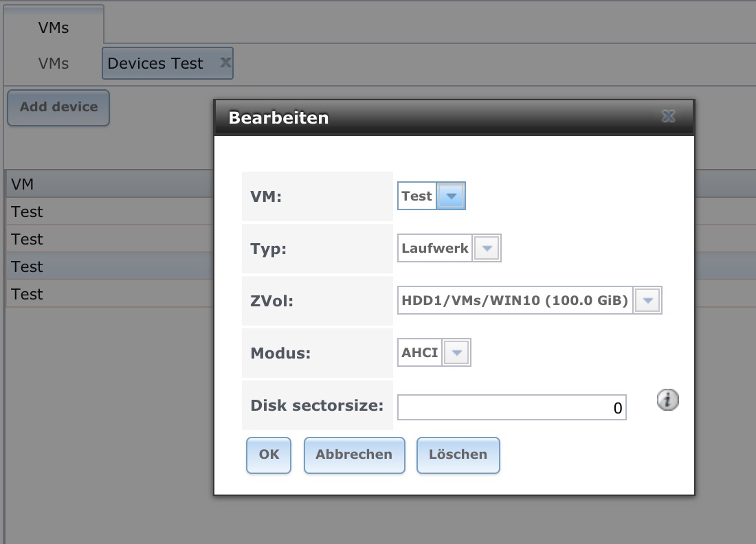Close the Bearbeiten dialog
The width and height of the screenshot is (756, 544).
click(667, 117)
